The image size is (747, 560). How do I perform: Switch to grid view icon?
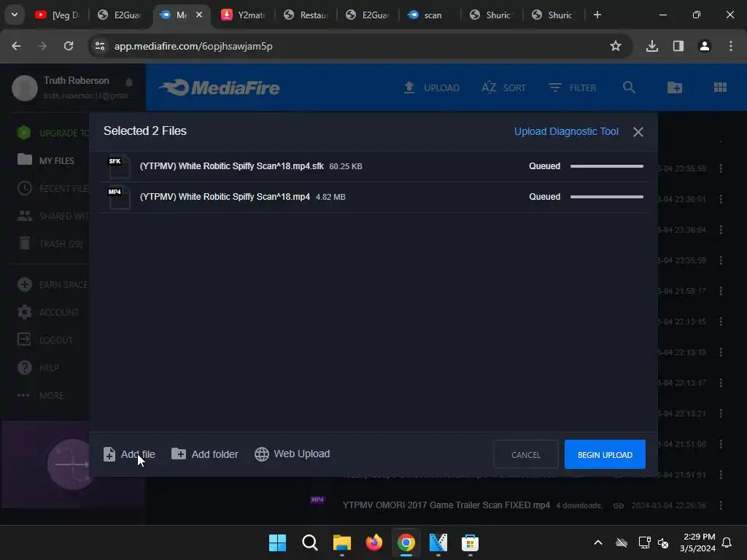(x=720, y=87)
